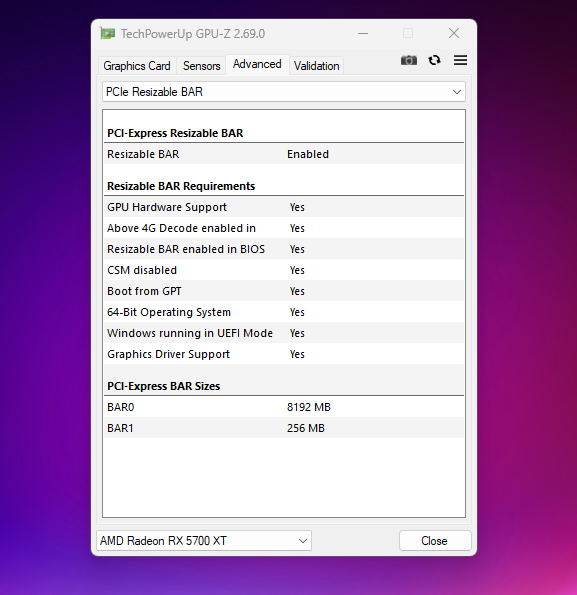Switch to the Graphics Card tab
Image resolution: width=577 pixels, height=595 pixels.
(x=137, y=66)
